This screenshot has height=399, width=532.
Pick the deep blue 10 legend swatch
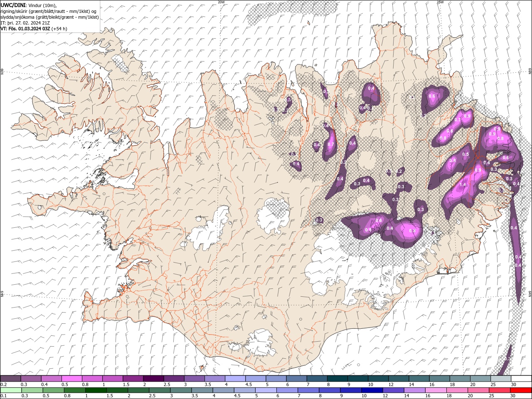372,390
